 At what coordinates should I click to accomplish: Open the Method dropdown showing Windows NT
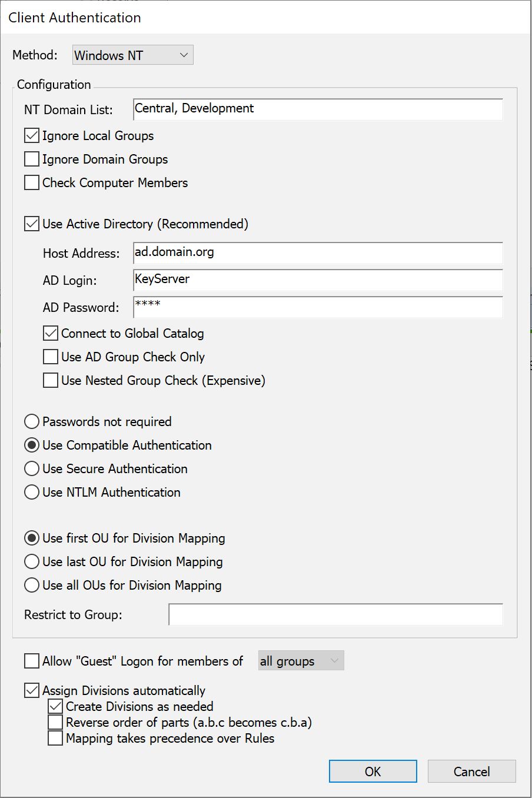tap(133, 55)
